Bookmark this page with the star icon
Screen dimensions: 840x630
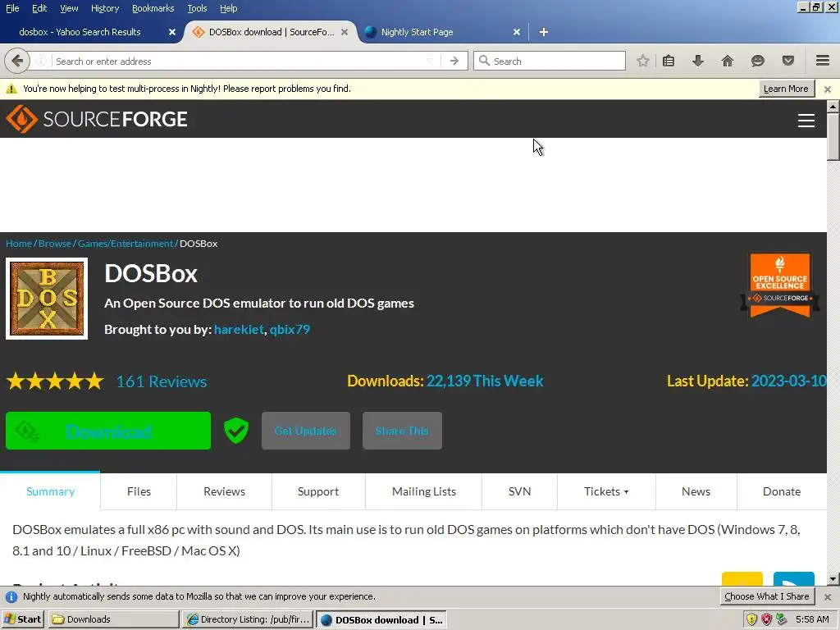(x=643, y=61)
